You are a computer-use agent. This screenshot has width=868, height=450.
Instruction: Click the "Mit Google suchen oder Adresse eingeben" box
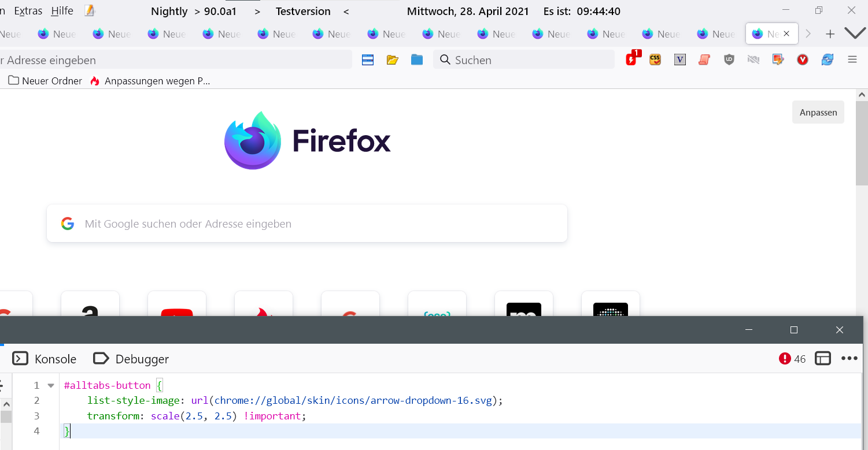307,224
